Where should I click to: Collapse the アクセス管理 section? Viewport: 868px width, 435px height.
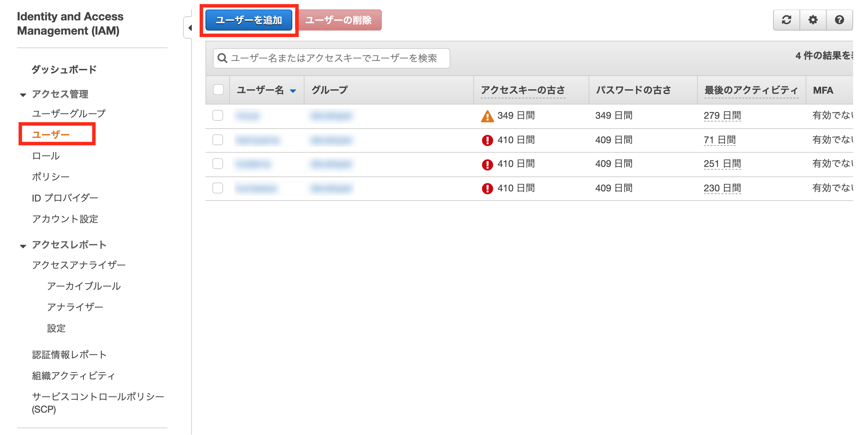(x=23, y=95)
